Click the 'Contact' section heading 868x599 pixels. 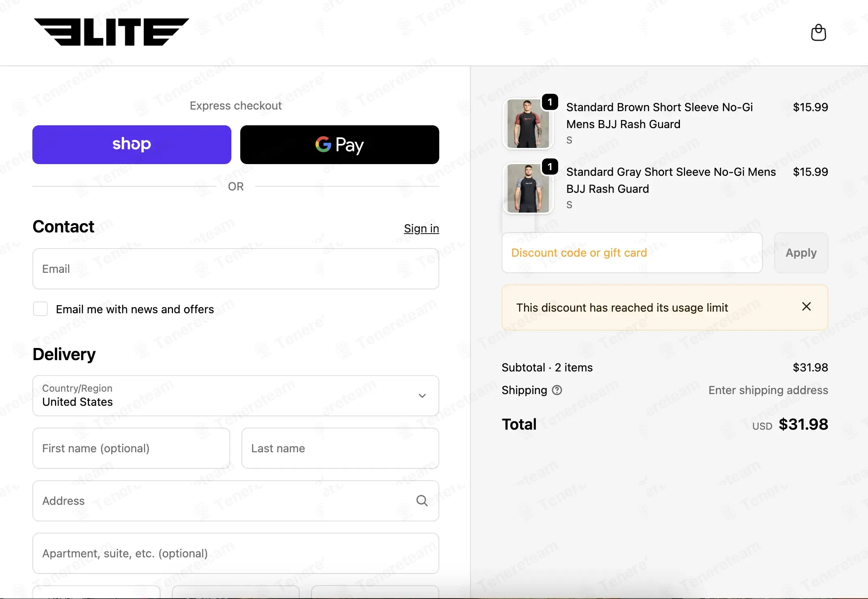click(63, 226)
